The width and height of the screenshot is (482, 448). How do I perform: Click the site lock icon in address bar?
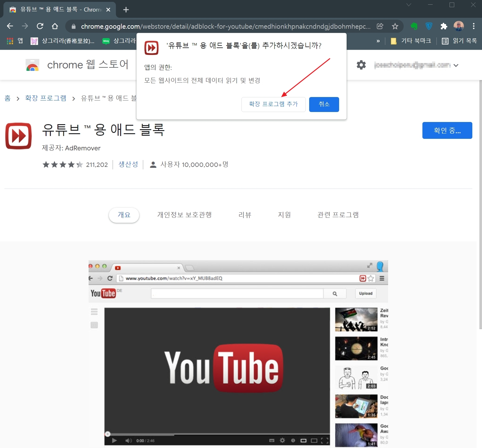pos(74,27)
